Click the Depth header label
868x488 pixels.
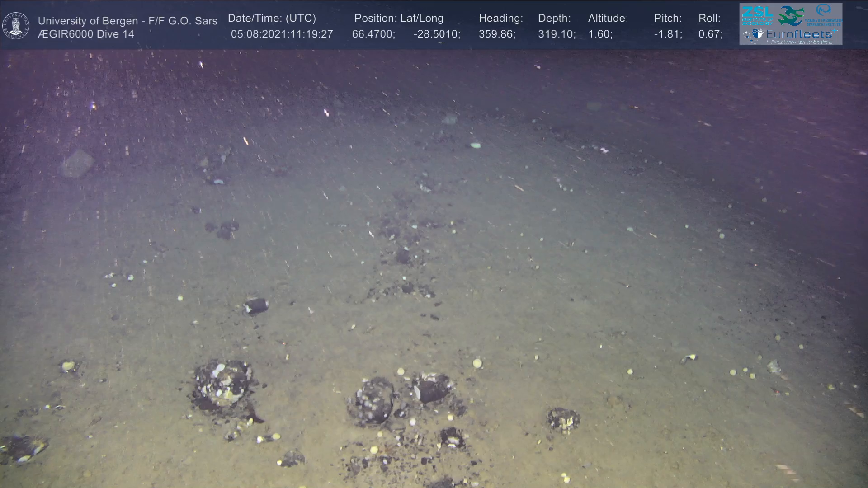point(554,18)
